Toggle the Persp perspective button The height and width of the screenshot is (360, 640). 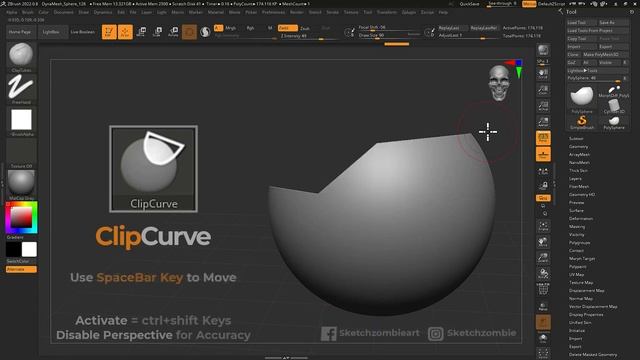click(x=543, y=138)
